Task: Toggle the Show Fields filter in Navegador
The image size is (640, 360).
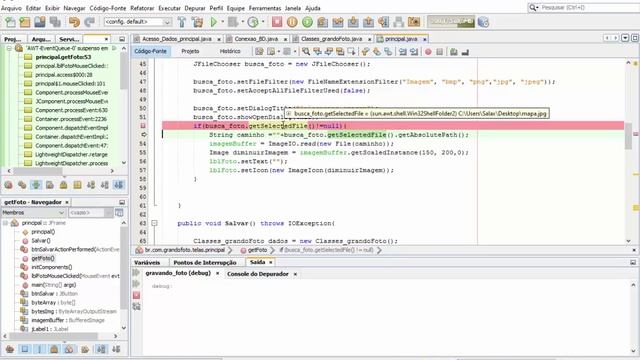Action: pos(25,349)
